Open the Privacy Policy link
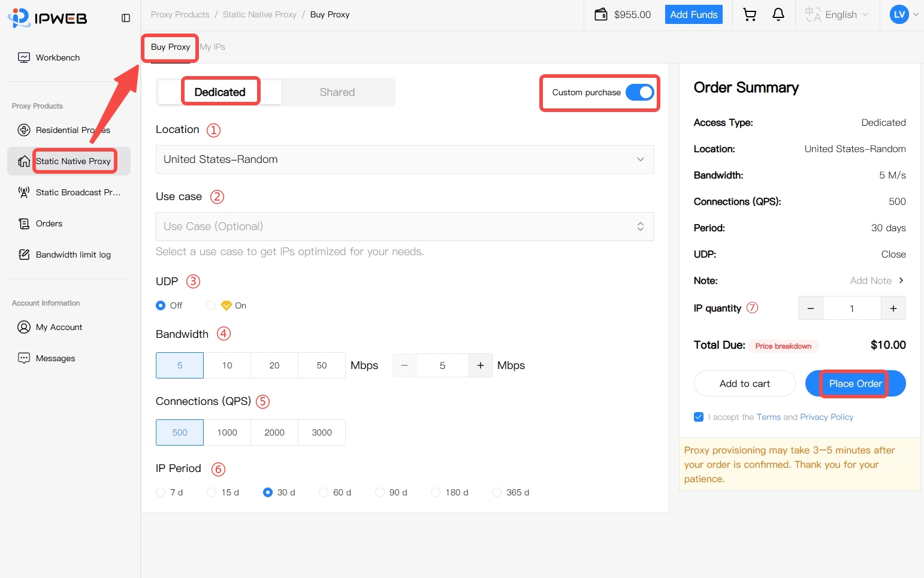Image resolution: width=924 pixels, height=578 pixels. tap(827, 417)
